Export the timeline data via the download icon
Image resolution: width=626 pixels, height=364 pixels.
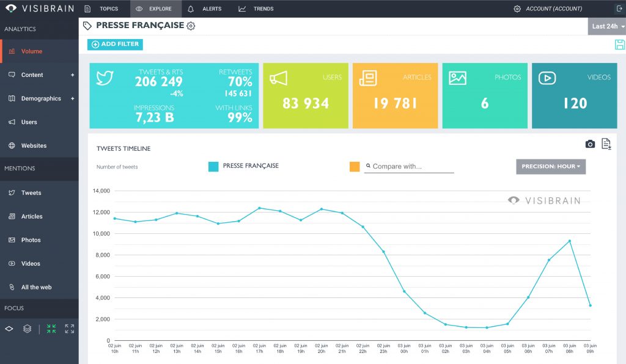click(x=606, y=144)
